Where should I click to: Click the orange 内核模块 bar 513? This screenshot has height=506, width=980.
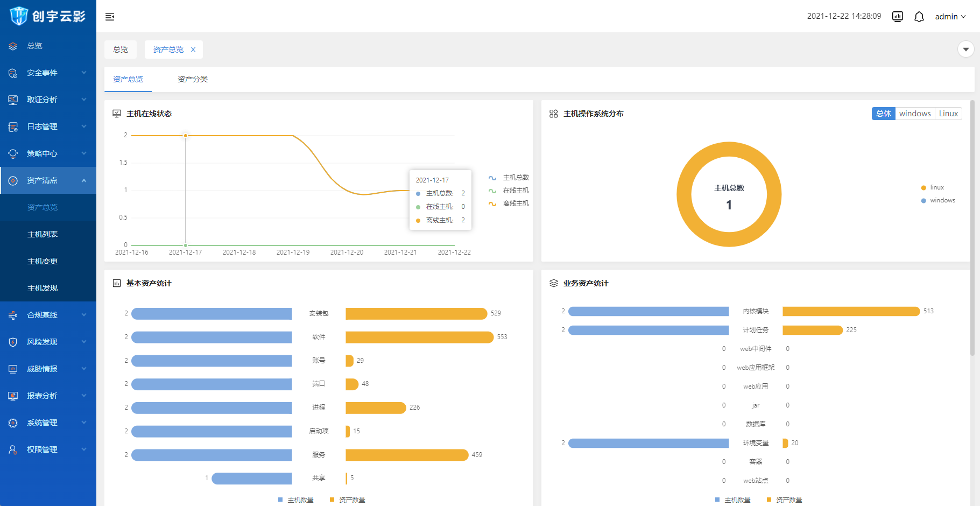pos(851,311)
